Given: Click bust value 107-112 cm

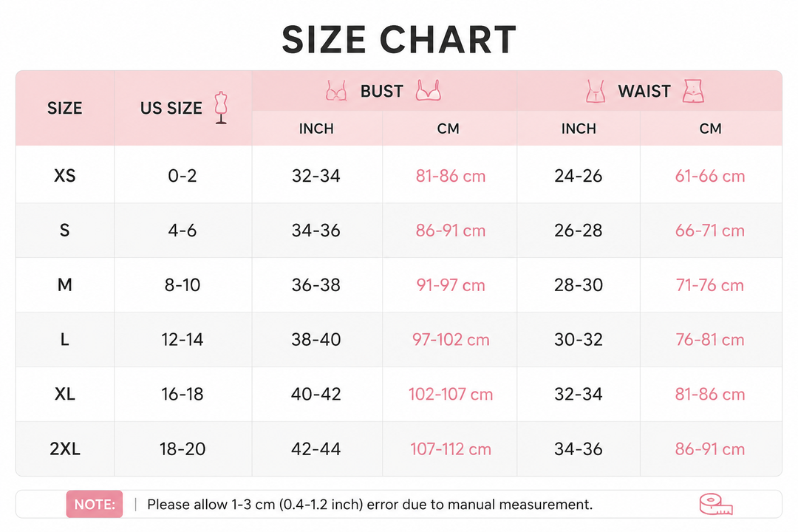Looking at the screenshot, I should click(451, 449).
